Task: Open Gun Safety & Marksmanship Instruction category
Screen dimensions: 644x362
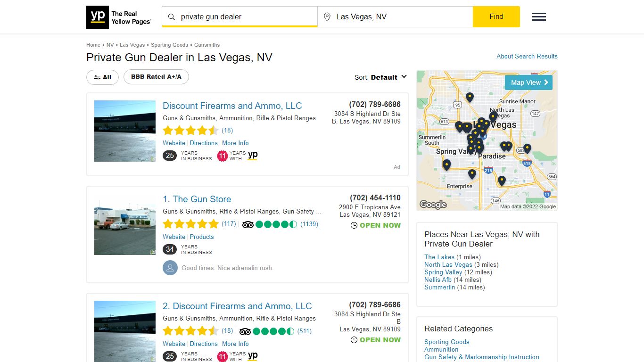Action: click(x=482, y=357)
